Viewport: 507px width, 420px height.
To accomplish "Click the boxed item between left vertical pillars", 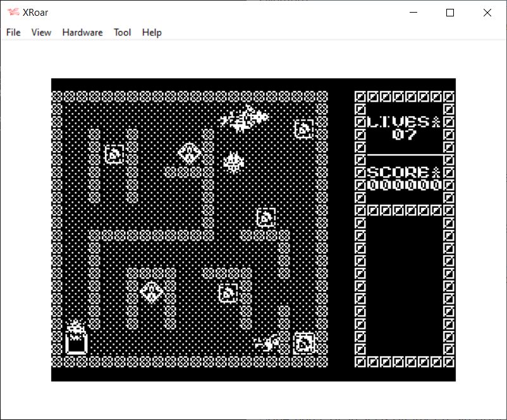I will click(114, 154).
